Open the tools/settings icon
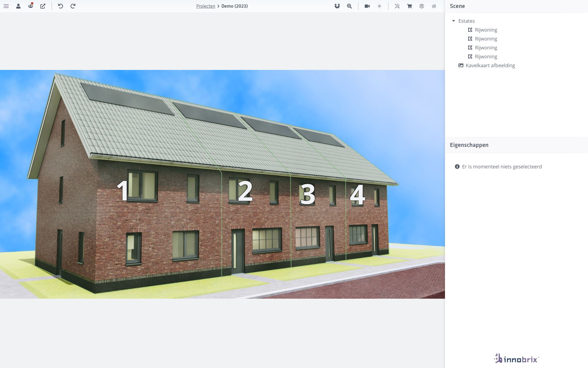Viewport: 588px width, 368px height. tap(397, 6)
